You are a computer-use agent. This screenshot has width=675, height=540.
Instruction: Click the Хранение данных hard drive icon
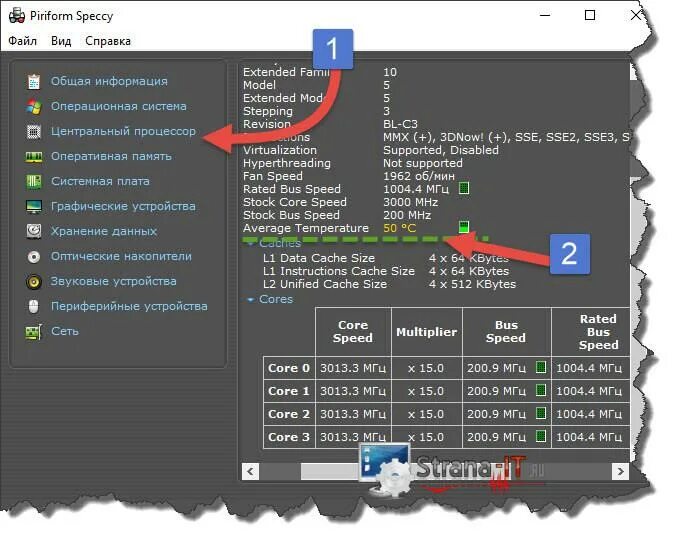tap(34, 231)
